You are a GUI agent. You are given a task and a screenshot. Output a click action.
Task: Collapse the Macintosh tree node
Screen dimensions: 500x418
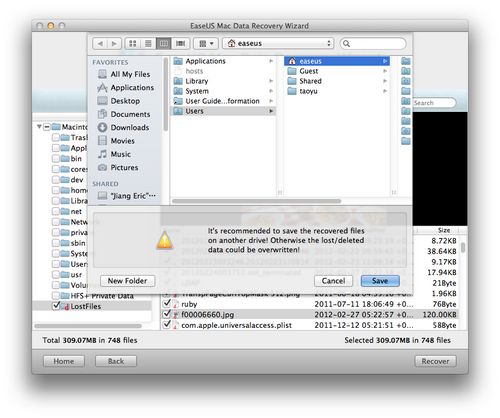39,127
